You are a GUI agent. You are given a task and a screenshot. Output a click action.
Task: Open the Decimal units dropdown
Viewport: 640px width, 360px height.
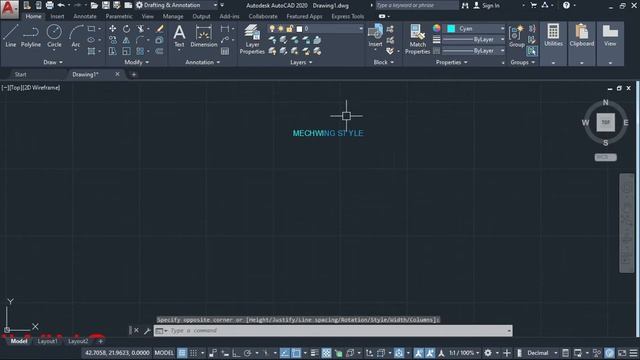542,353
